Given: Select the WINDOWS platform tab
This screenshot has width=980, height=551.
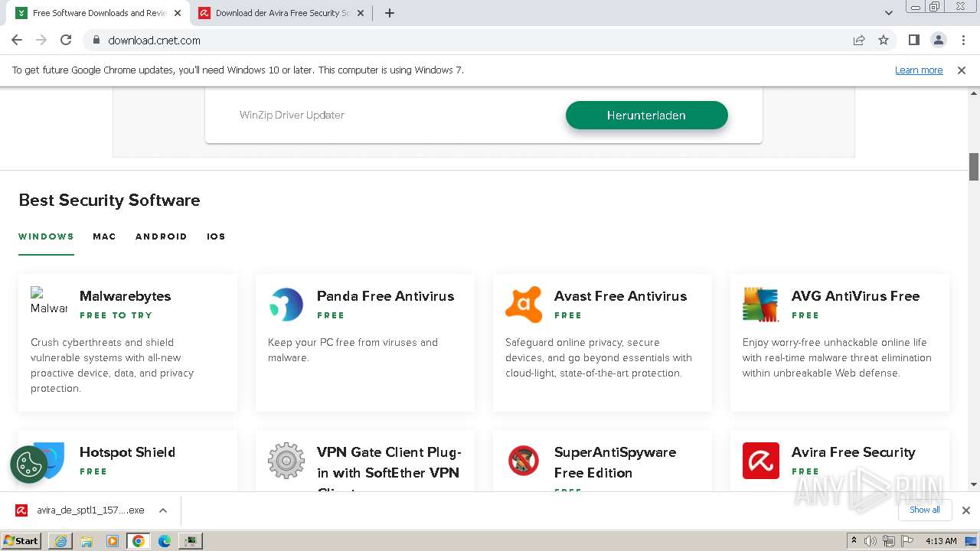Looking at the screenshot, I should pyautogui.click(x=46, y=236).
